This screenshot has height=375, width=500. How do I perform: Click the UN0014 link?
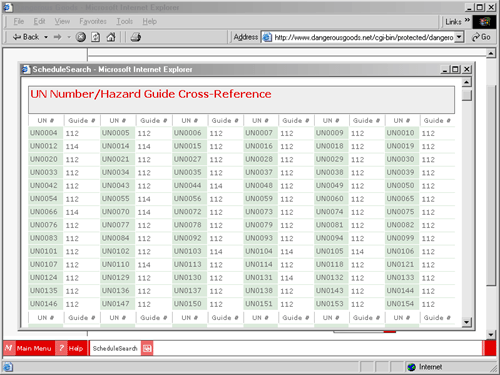(x=116, y=146)
